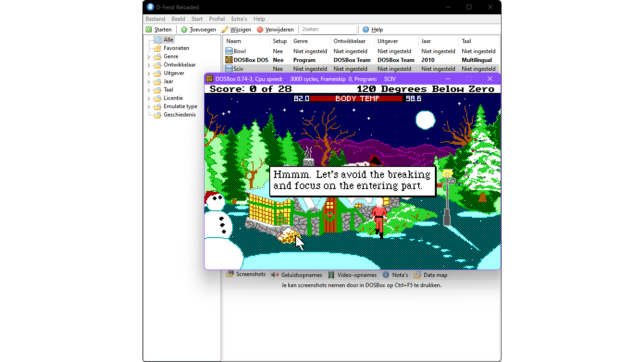This screenshot has height=362, width=644.
Task: Click the DOSBox DOS profile icon in the list
Action: coord(229,60)
